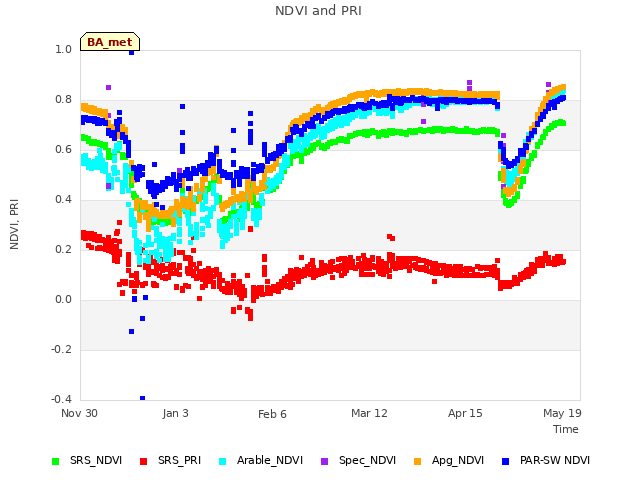
Task: Click the 1.0 y-axis tick label
Action: tap(63, 49)
